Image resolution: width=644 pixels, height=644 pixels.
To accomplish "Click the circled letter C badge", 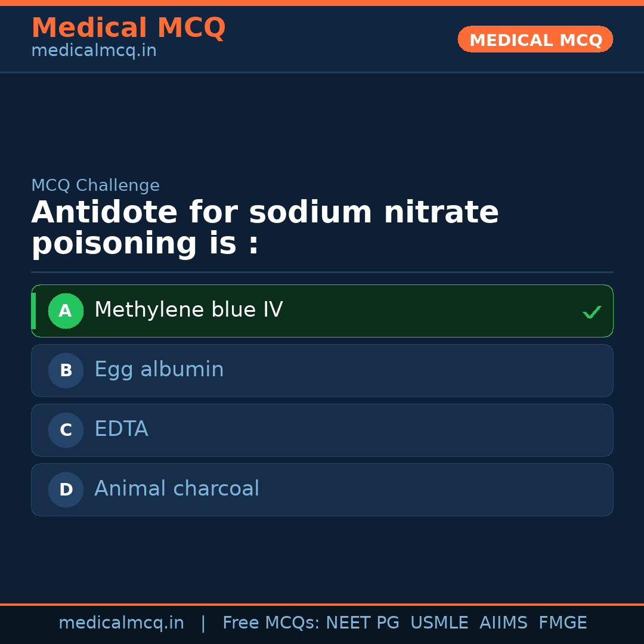I will [66, 430].
